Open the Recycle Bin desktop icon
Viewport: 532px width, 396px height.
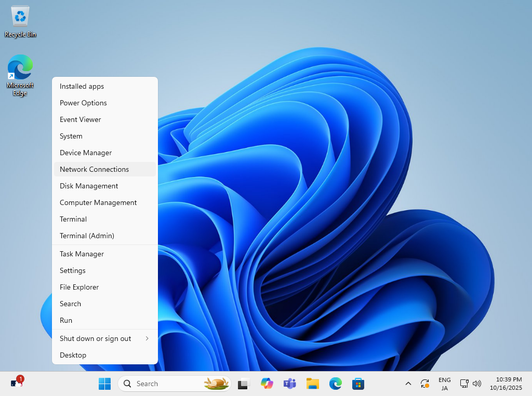[x=20, y=21]
